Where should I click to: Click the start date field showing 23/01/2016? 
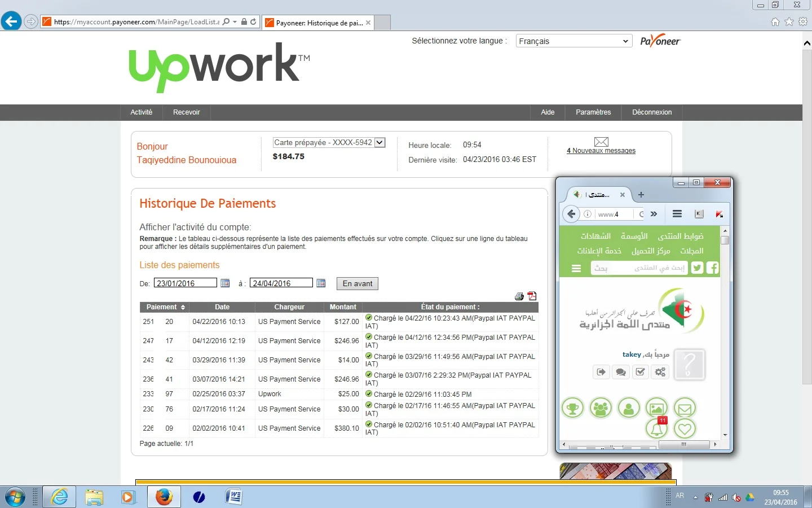pyautogui.click(x=185, y=283)
